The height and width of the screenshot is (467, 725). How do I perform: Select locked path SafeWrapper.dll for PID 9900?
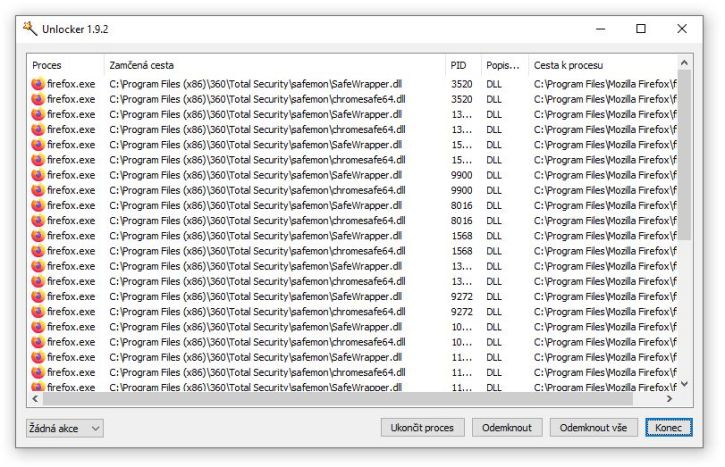pos(256,175)
